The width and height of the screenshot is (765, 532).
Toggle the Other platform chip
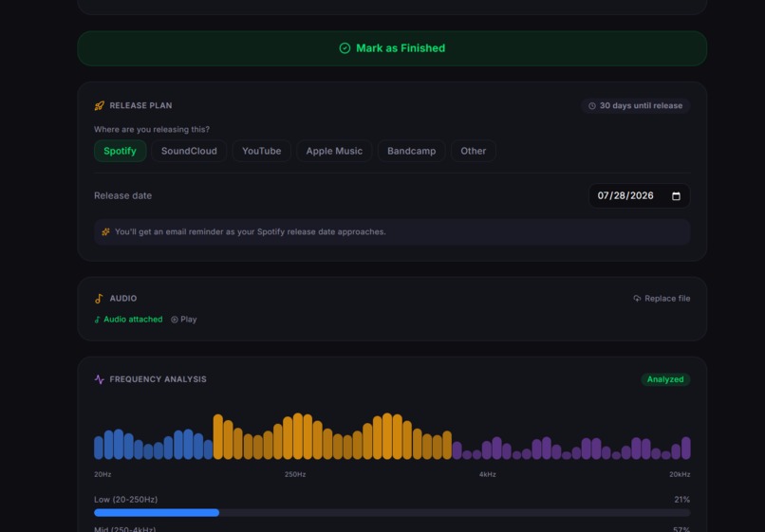pos(474,151)
